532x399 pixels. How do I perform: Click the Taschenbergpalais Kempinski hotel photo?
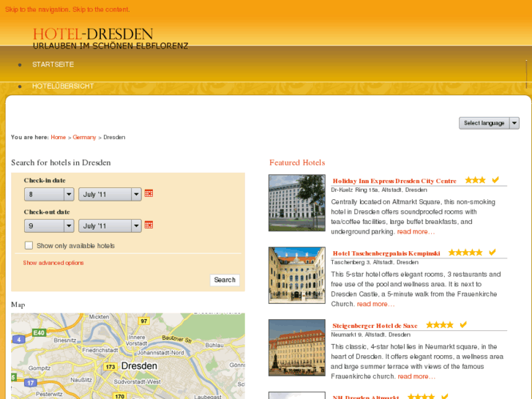point(297,275)
